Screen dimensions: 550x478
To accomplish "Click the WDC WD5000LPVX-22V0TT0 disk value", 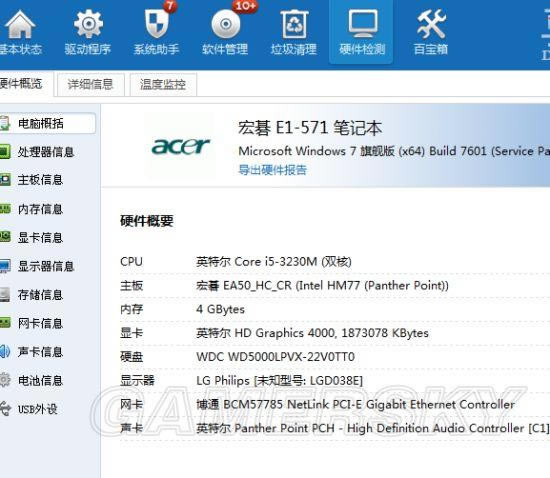I will [x=275, y=357].
